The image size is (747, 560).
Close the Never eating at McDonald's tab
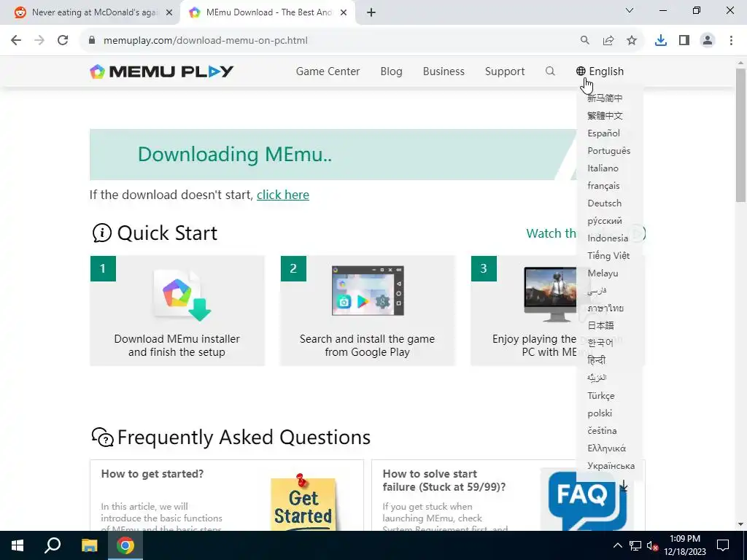pos(169,13)
